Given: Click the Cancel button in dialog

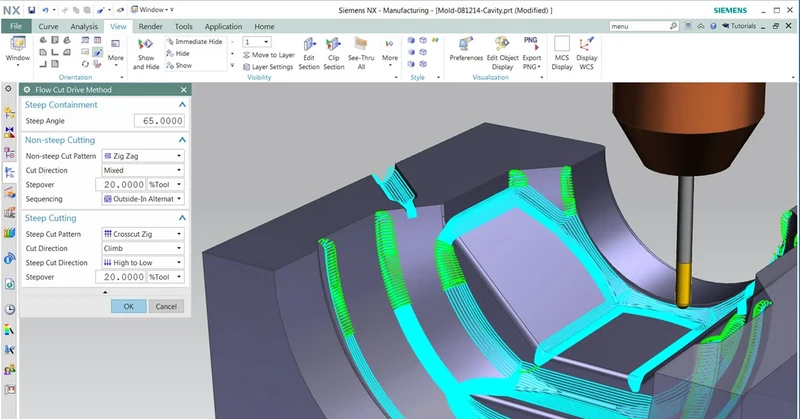Looking at the screenshot, I should click(x=166, y=306).
